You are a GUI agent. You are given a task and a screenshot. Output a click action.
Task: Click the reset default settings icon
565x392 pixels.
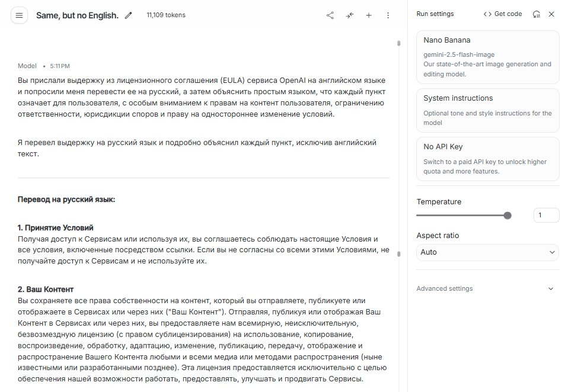[x=537, y=14]
